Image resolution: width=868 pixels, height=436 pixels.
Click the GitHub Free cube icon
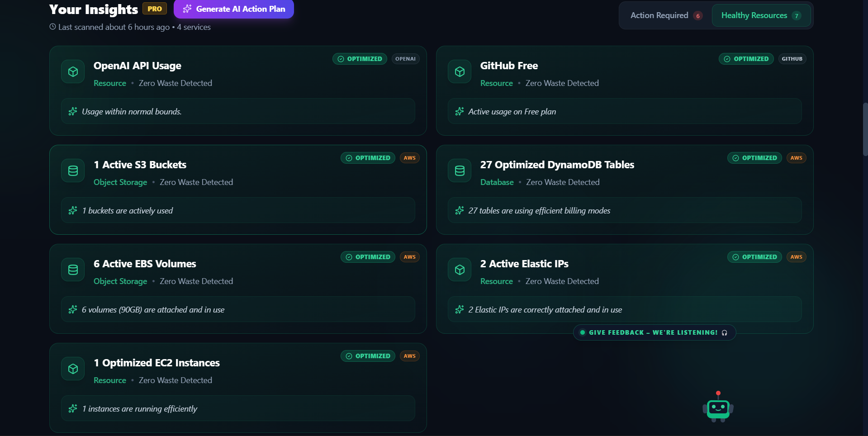pyautogui.click(x=460, y=71)
